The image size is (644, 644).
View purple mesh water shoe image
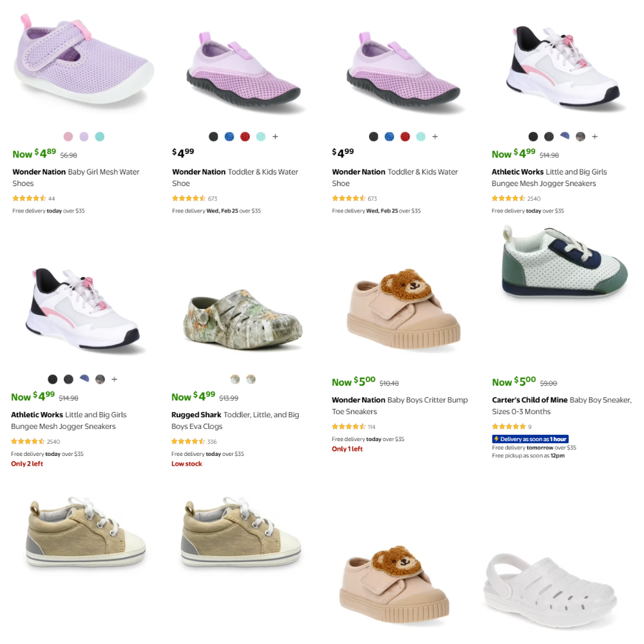tap(84, 59)
